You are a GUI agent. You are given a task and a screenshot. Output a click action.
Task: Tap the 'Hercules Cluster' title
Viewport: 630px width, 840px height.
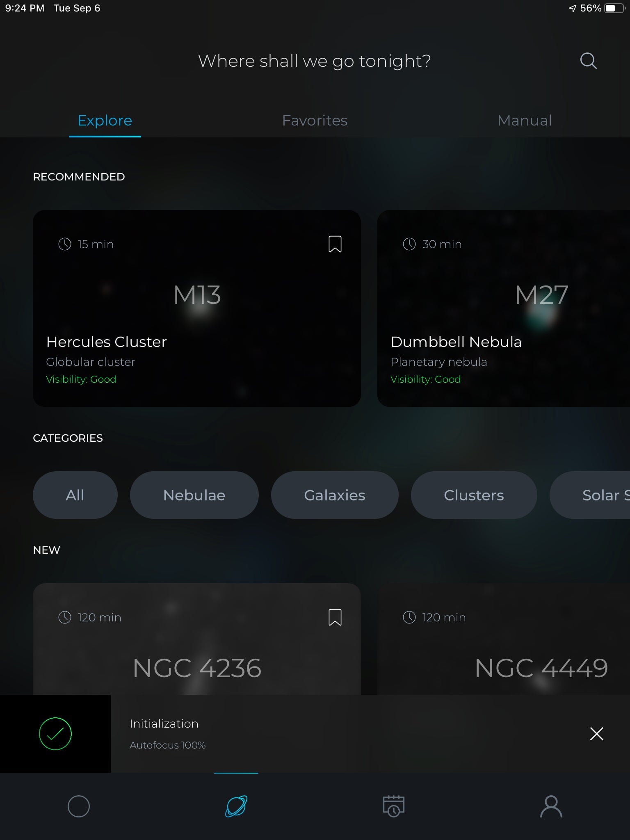tap(107, 342)
